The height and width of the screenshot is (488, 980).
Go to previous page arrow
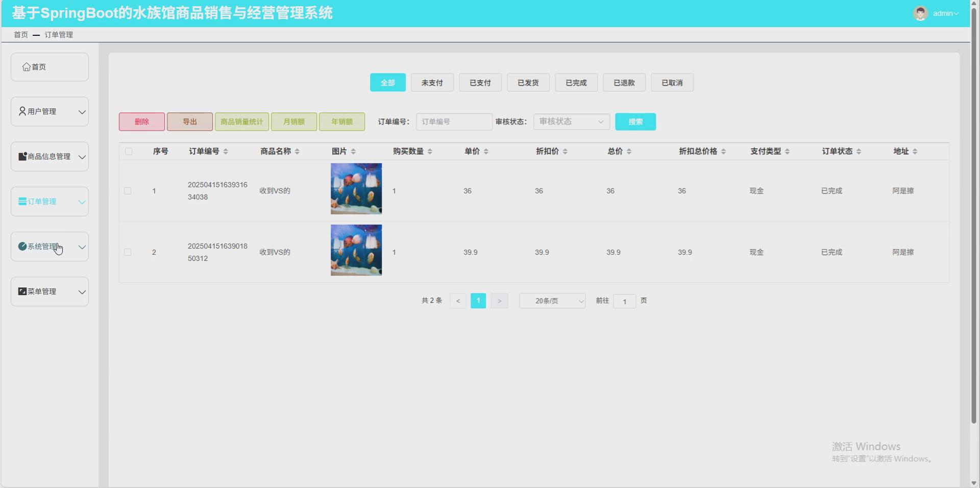(458, 301)
